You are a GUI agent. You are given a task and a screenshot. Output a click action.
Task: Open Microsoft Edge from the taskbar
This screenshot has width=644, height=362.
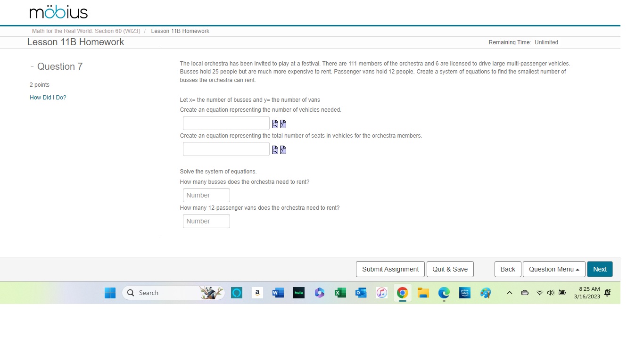[x=444, y=293]
